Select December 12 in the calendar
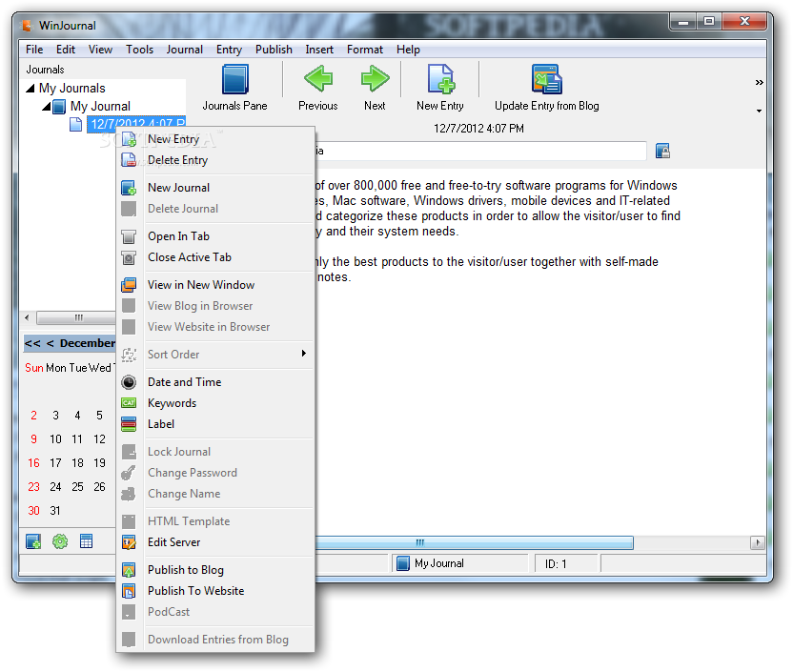793x672 pixels. pyautogui.click(x=100, y=439)
